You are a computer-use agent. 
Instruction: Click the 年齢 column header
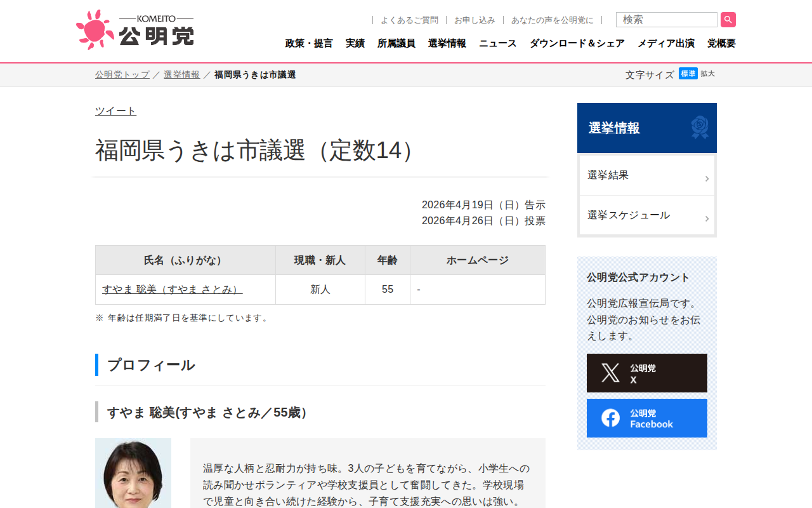click(388, 260)
